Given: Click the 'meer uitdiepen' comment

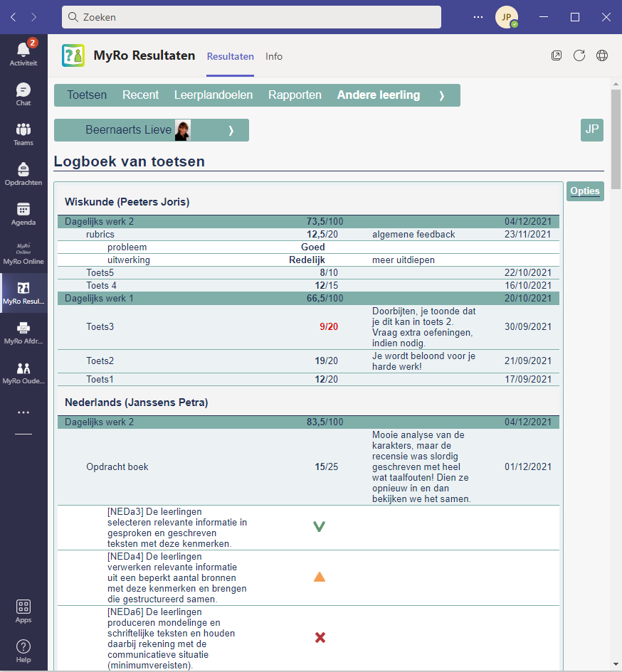Looking at the screenshot, I should pyautogui.click(x=404, y=260).
